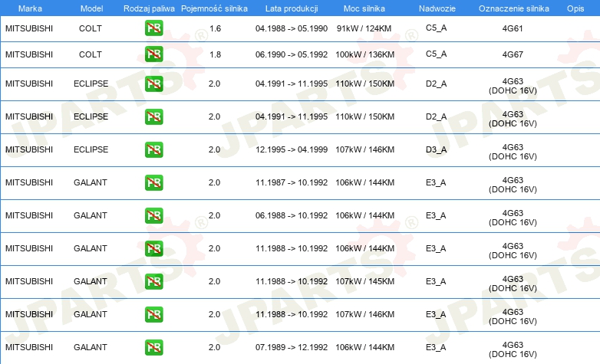Click the Nadwozie column header
The height and width of the screenshot is (364, 600).
click(x=437, y=8)
